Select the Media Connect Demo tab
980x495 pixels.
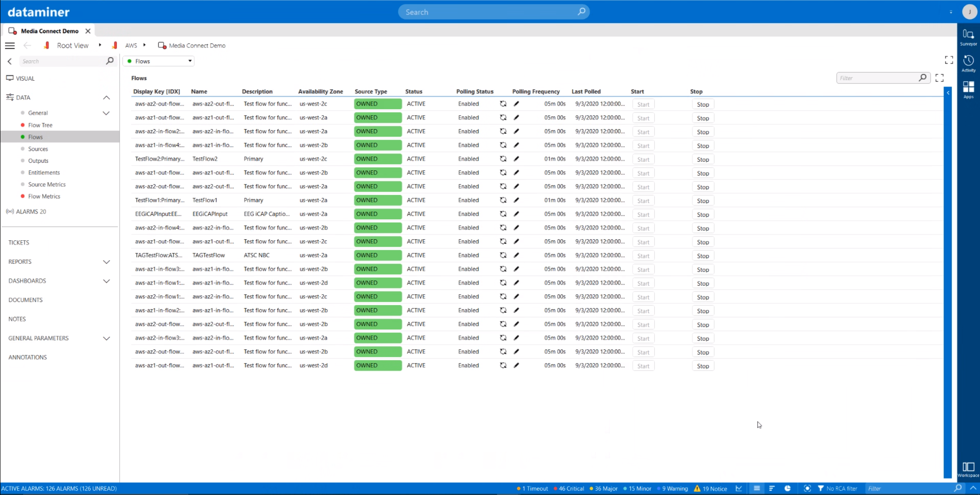point(49,31)
